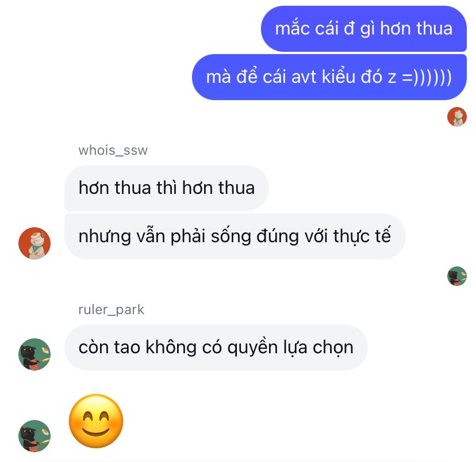The image size is (476, 462).
Task: Click the word "avt" in the blue message
Action: (304, 77)
